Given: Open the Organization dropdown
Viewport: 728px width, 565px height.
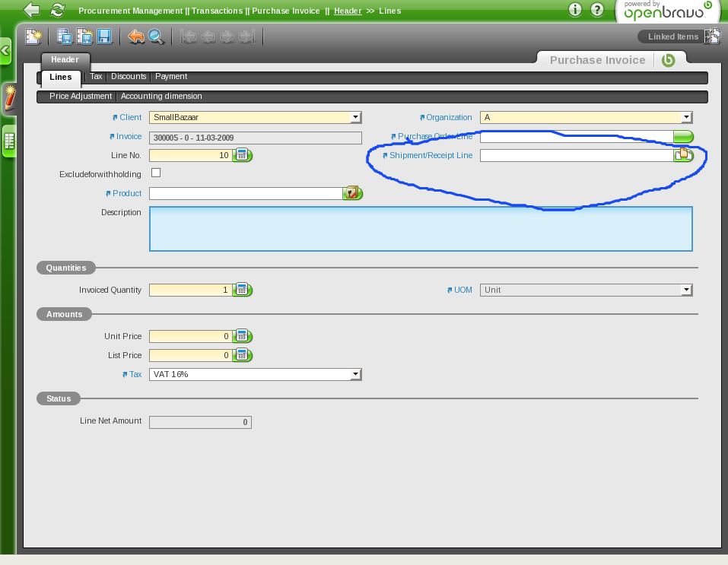Looking at the screenshot, I should [686, 117].
